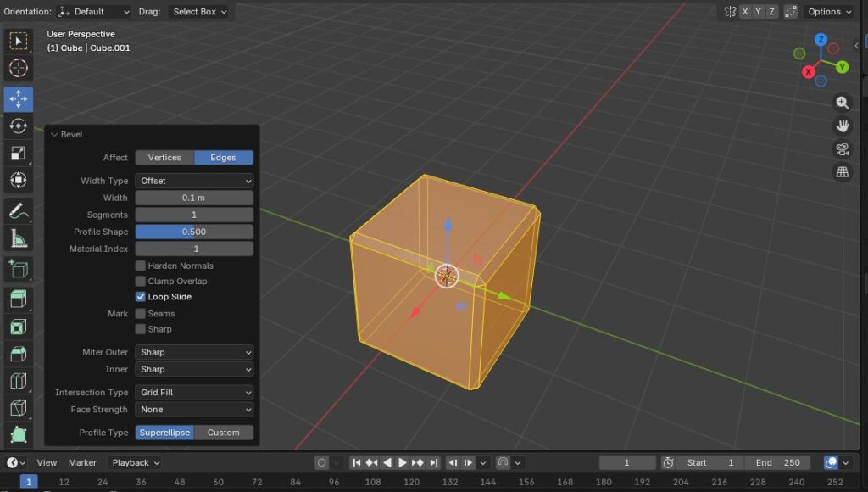Toggle camera view in viewport
This screenshot has height=492, width=868.
point(842,149)
